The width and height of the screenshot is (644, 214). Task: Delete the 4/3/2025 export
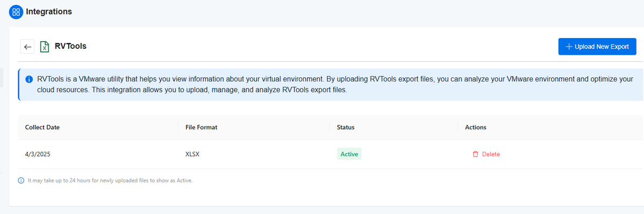[x=486, y=154]
